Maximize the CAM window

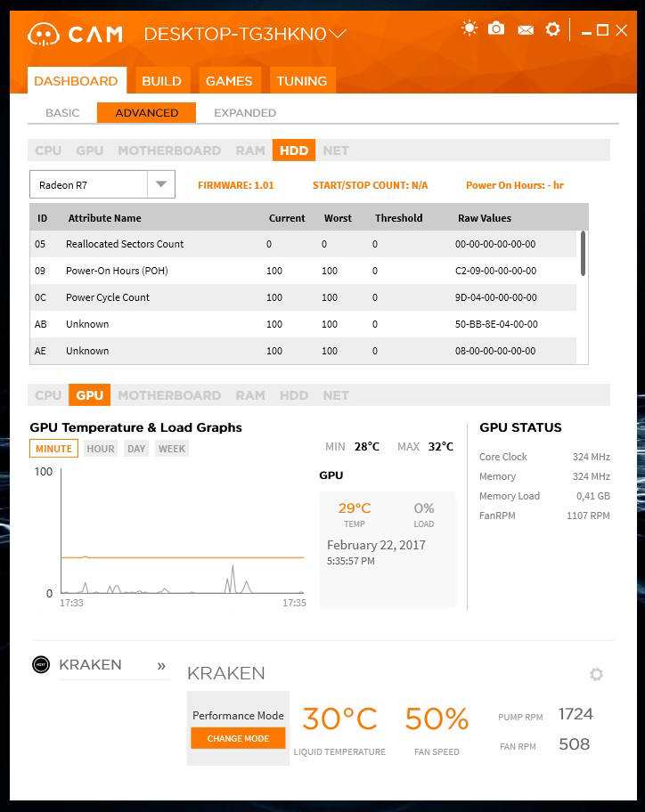tap(602, 30)
